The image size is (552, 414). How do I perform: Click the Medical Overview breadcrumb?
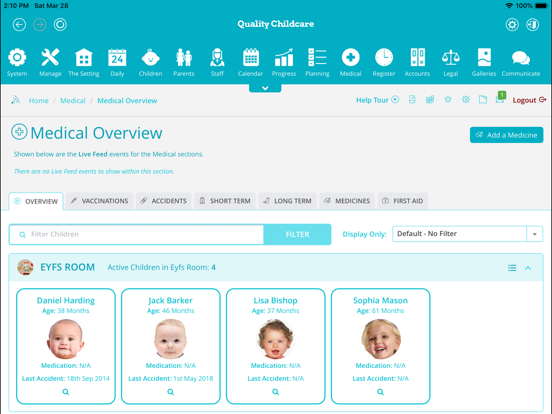[127, 101]
